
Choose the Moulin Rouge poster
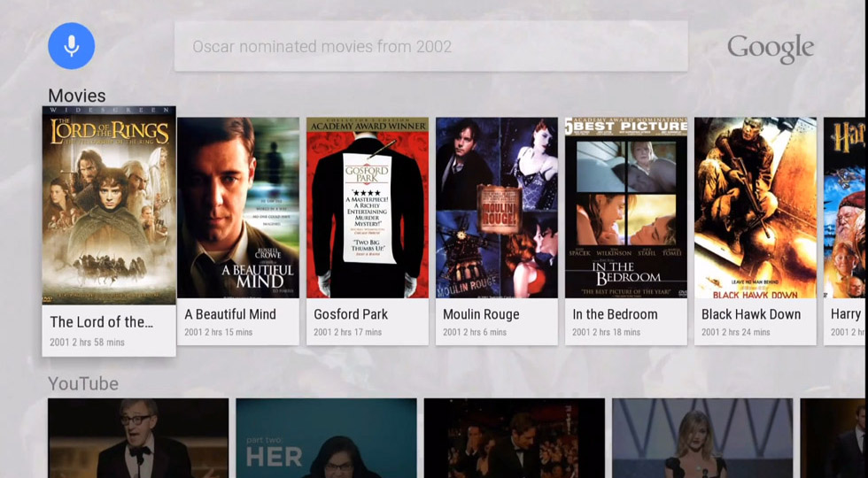pyautogui.click(x=497, y=207)
